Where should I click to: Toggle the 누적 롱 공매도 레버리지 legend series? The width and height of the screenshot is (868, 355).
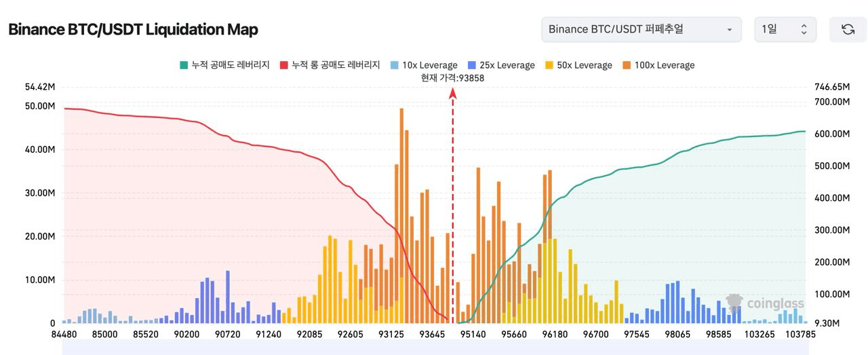tap(330, 65)
